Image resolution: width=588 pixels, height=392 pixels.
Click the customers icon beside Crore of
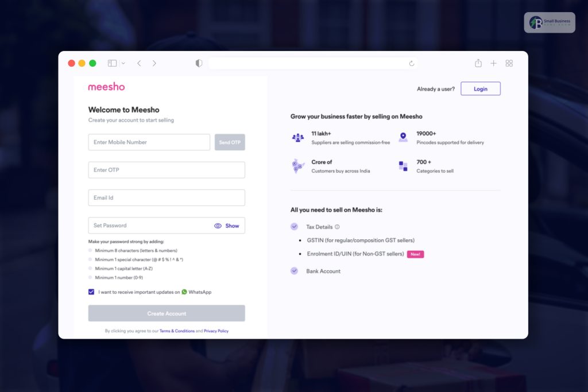coord(297,166)
